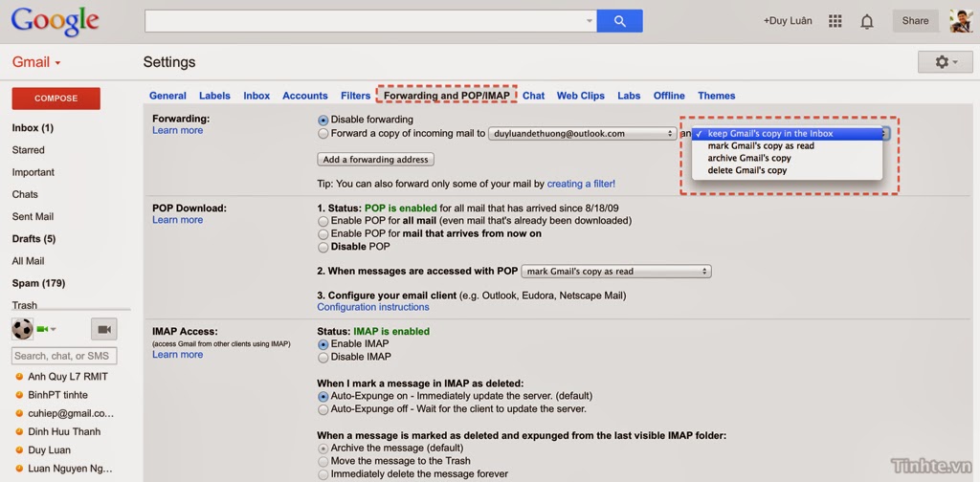
Task: Select the Disable IMAP radio button
Action: [323, 357]
